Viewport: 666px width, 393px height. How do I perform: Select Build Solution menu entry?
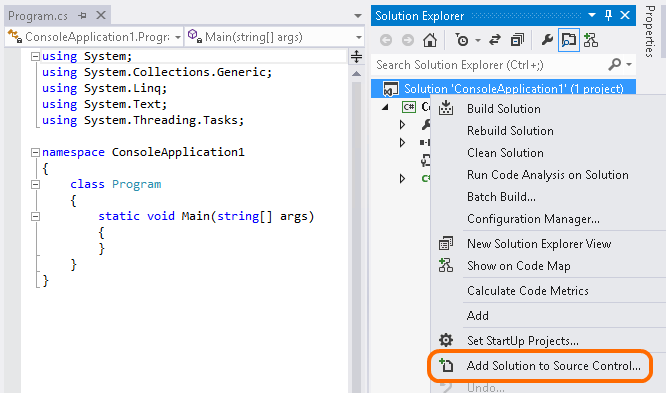(x=504, y=109)
